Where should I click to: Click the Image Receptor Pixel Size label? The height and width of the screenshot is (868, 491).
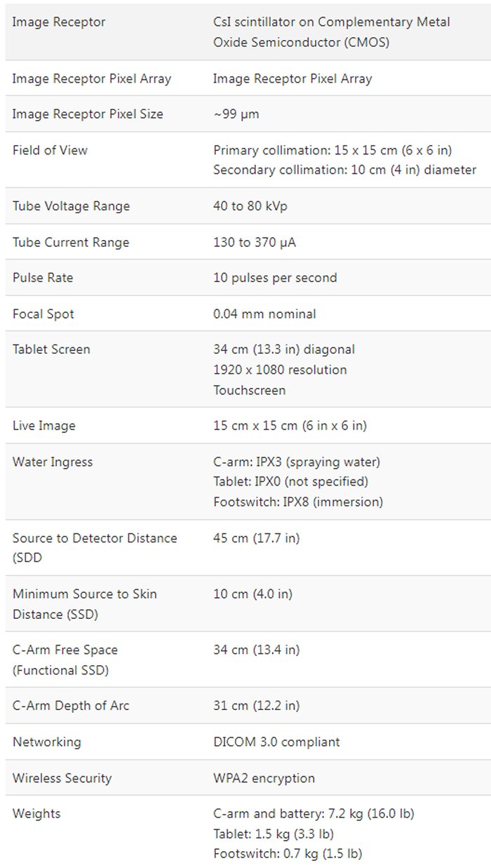coord(88,114)
